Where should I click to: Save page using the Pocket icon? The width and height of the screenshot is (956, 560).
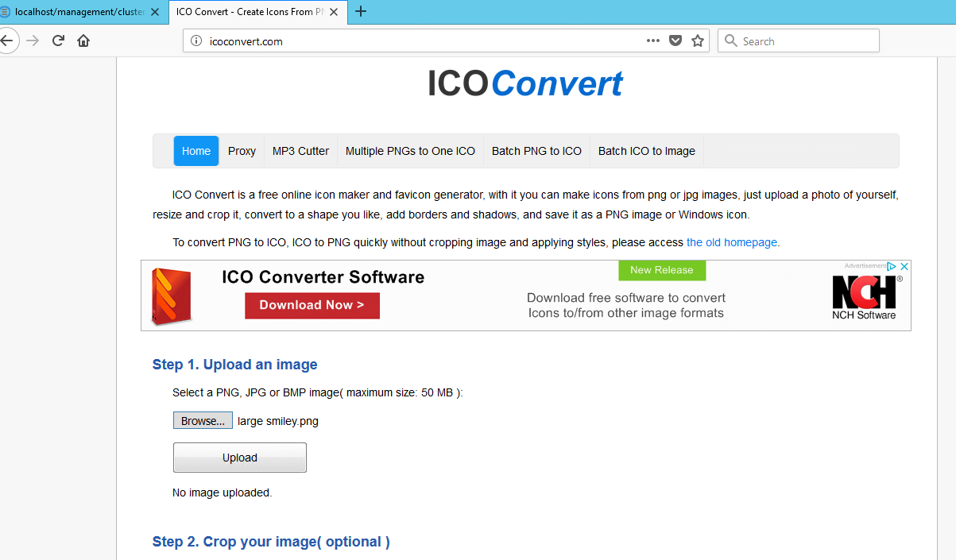(675, 41)
